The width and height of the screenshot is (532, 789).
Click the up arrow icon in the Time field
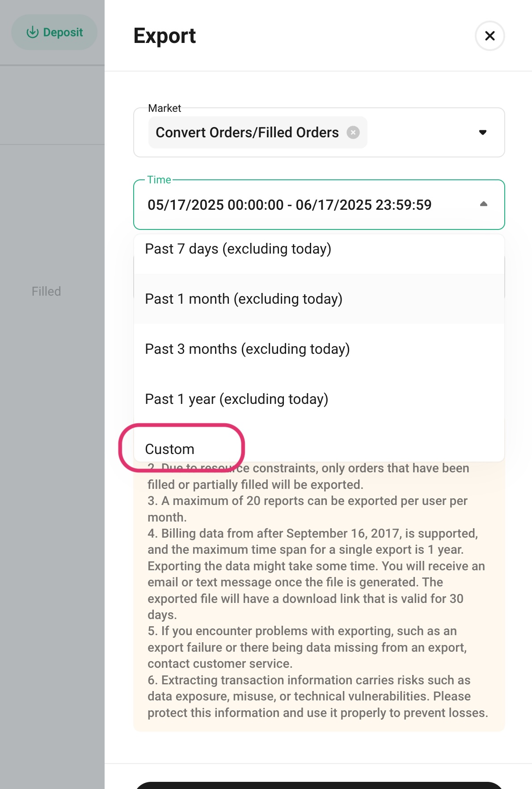coord(484,204)
